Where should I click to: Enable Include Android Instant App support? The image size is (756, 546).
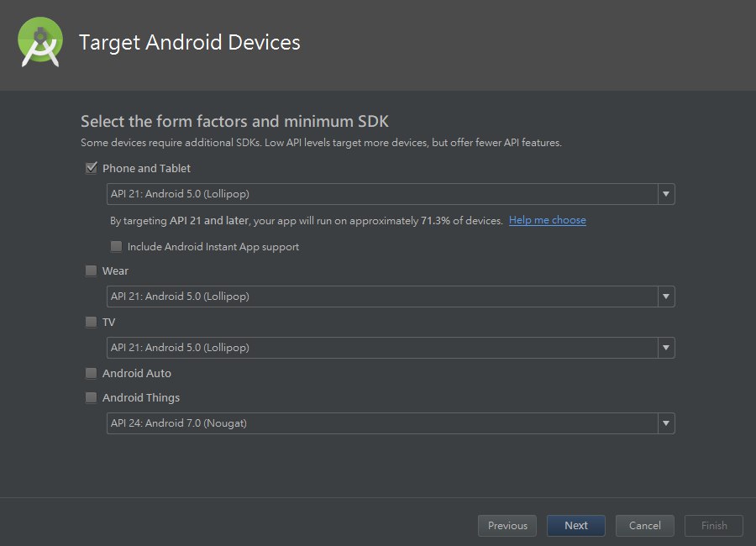point(117,247)
